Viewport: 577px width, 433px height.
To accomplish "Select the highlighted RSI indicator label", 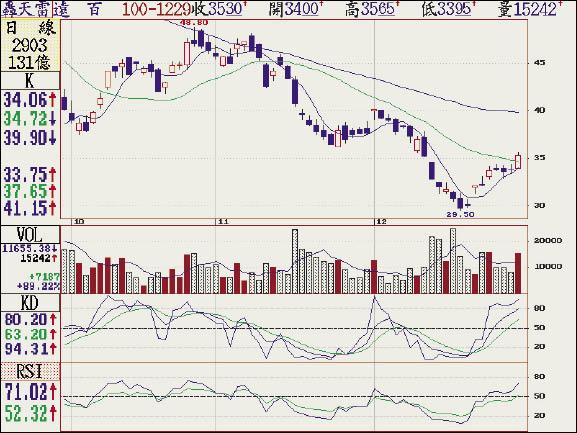I will point(30,371).
